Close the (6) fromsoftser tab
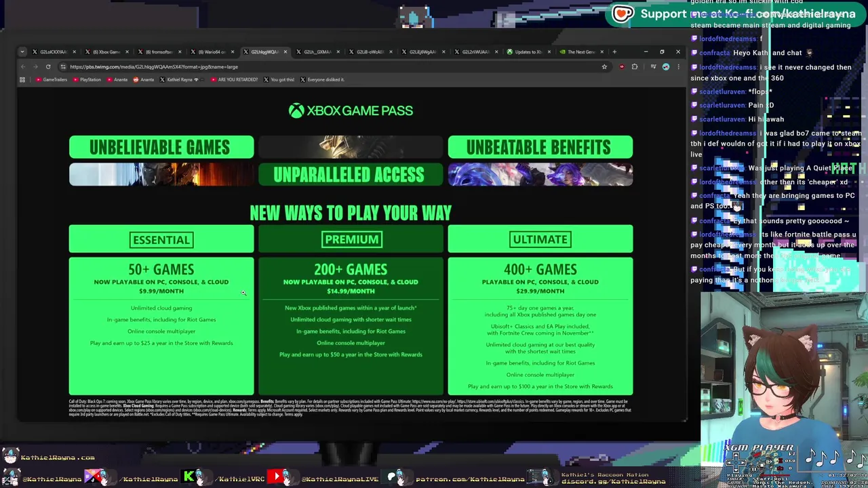868x488 pixels. [x=180, y=52]
